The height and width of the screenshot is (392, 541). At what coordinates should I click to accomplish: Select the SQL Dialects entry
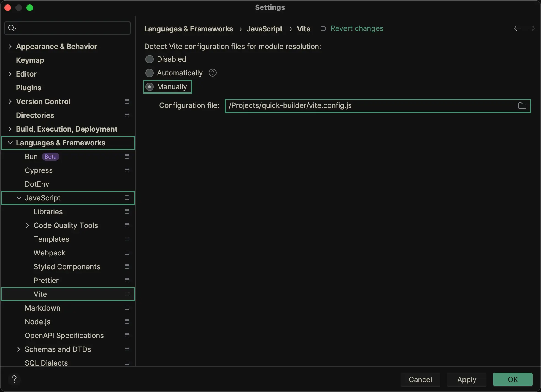[x=67, y=362]
